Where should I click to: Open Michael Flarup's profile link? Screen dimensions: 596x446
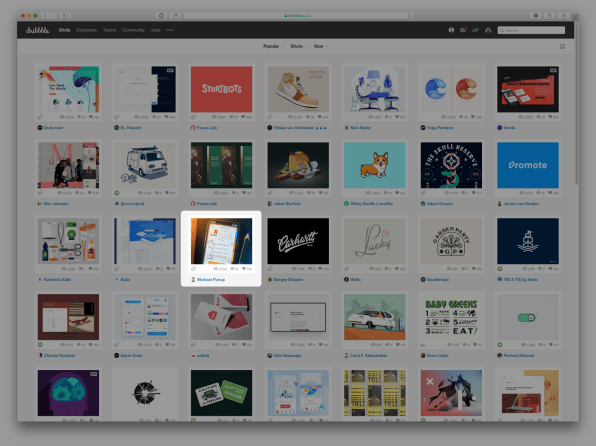click(211, 279)
